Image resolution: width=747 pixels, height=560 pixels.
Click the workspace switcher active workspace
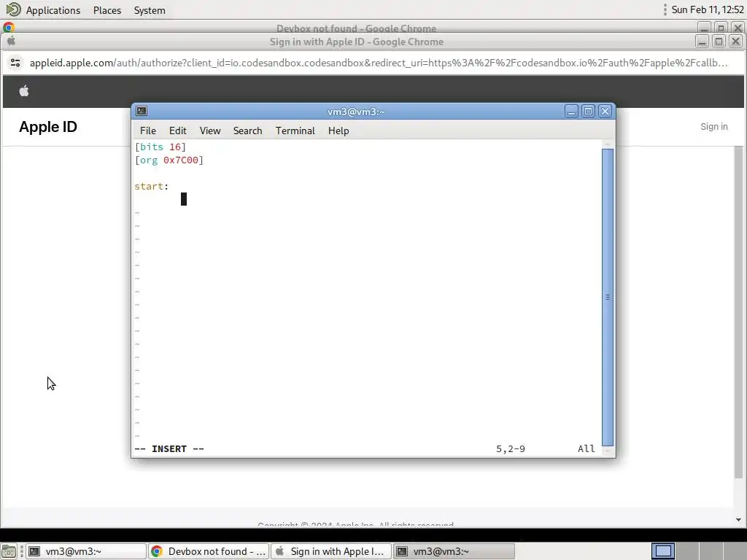point(662,551)
